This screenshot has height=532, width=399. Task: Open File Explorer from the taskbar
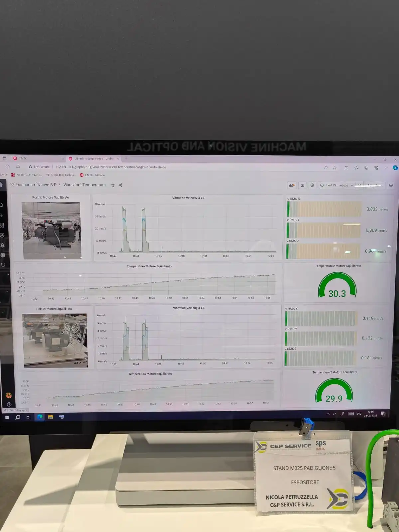(x=51, y=417)
